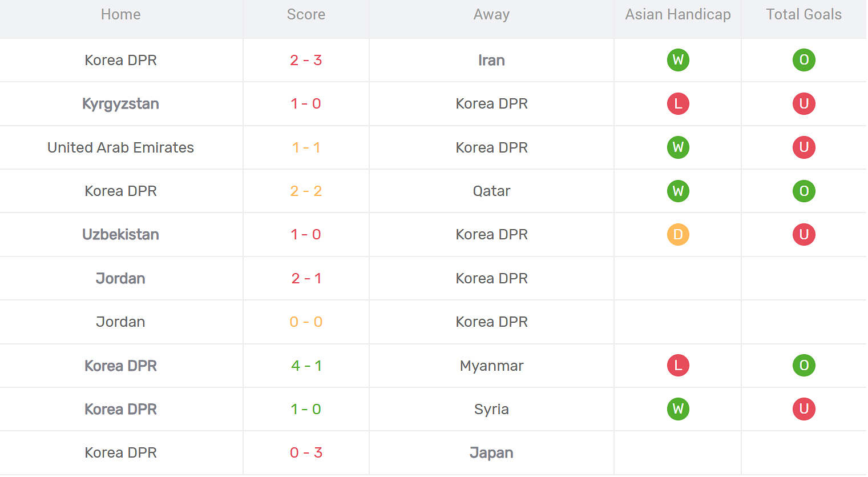Click the O total goals badge in Qatar row
This screenshot has width=868, height=477.
click(x=804, y=191)
